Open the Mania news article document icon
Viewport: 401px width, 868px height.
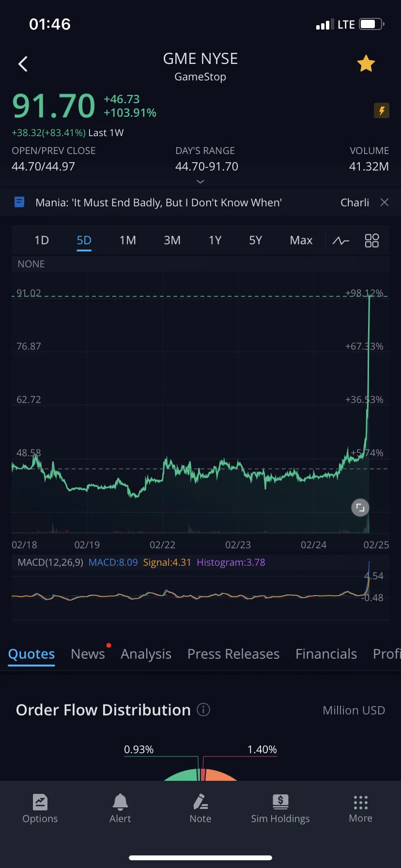(x=19, y=202)
